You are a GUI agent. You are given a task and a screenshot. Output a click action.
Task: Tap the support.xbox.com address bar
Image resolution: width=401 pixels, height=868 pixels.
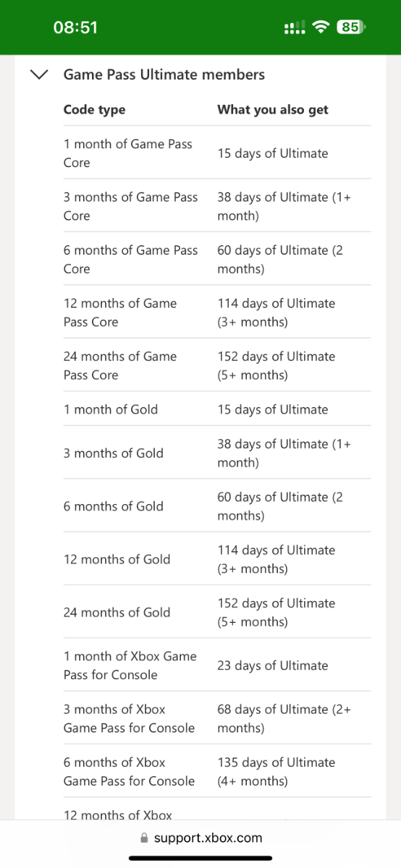pos(200,838)
